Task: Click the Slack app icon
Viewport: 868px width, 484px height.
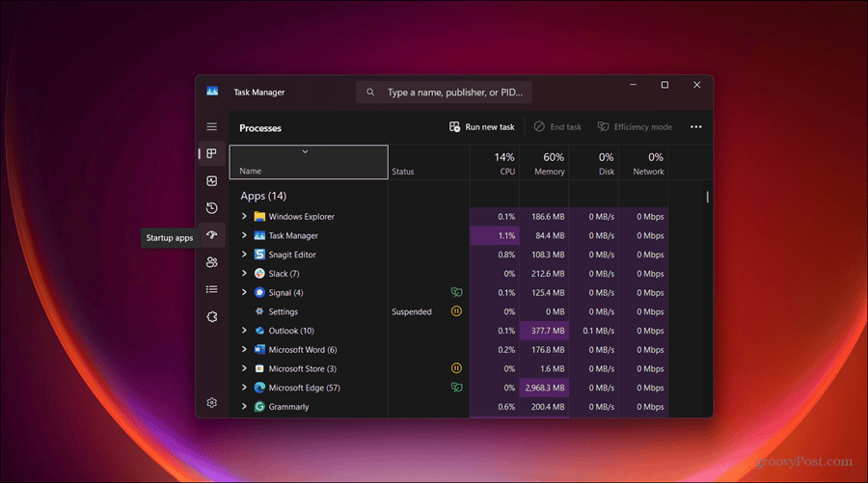Action: [259, 273]
